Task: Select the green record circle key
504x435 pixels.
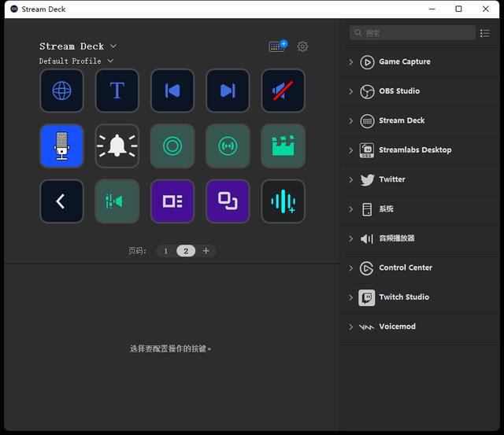Action: 172,146
